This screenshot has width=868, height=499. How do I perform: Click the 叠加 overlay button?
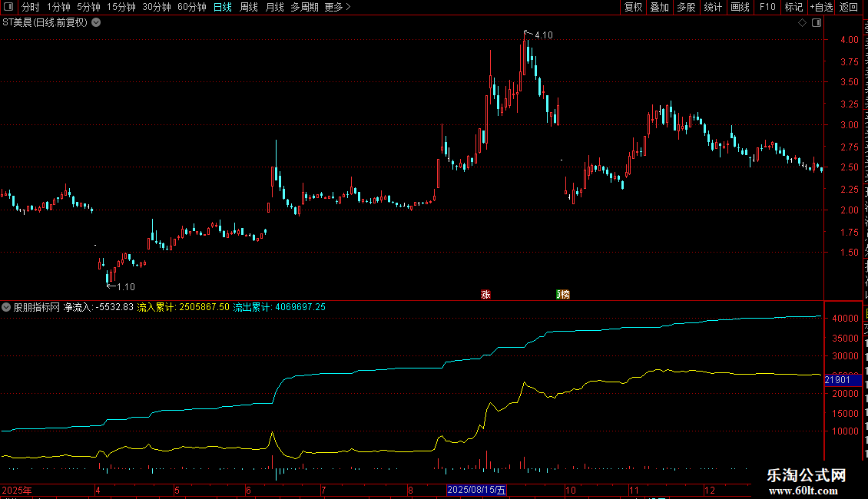tap(660, 7)
